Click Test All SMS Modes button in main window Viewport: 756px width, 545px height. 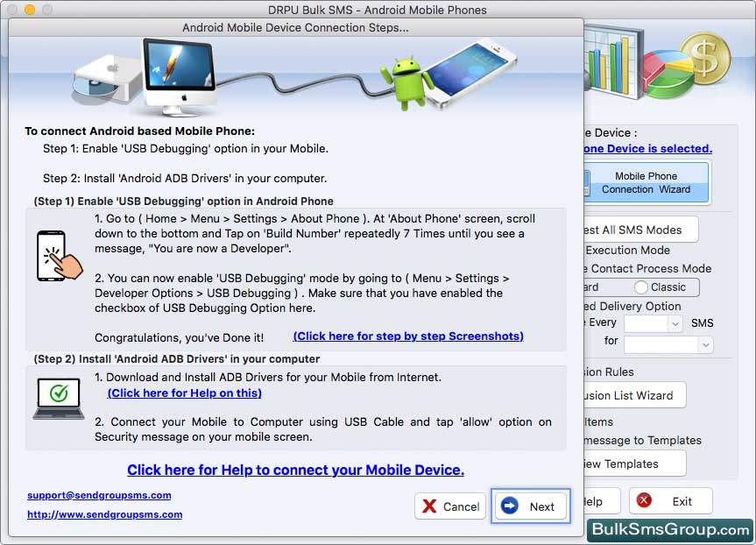click(x=640, y=230)
